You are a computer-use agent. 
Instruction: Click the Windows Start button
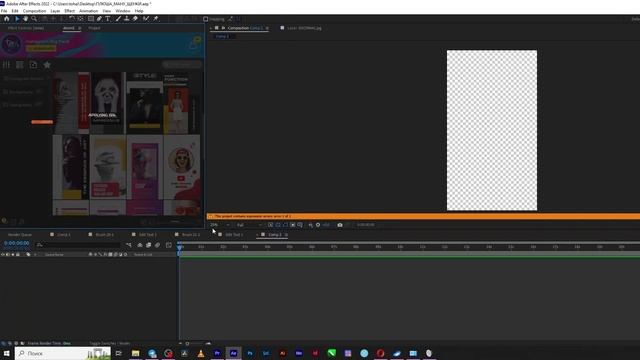(x=7, y=353)
